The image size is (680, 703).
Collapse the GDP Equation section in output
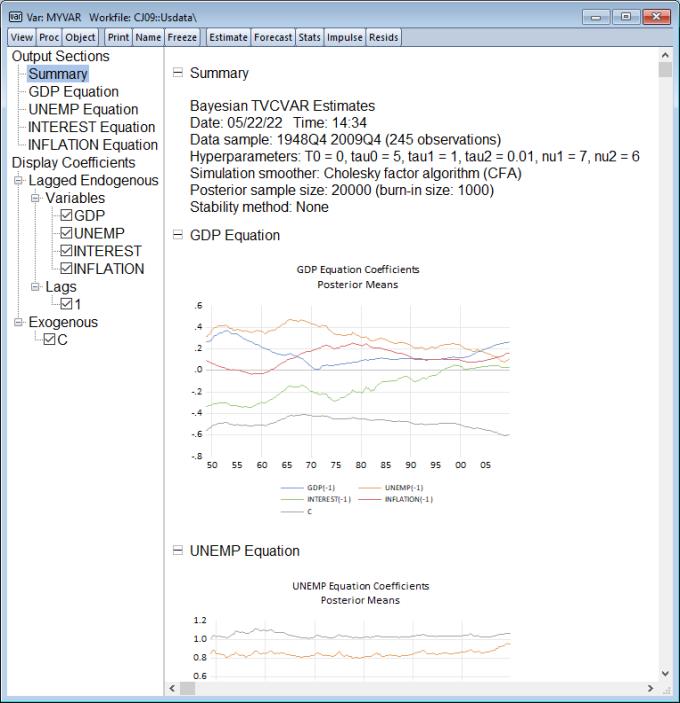coord(178,235)
